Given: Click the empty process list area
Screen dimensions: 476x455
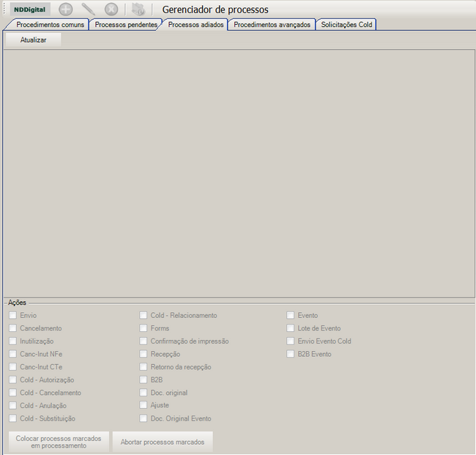Looking at the screenshot, I should (x=238, y=172).
